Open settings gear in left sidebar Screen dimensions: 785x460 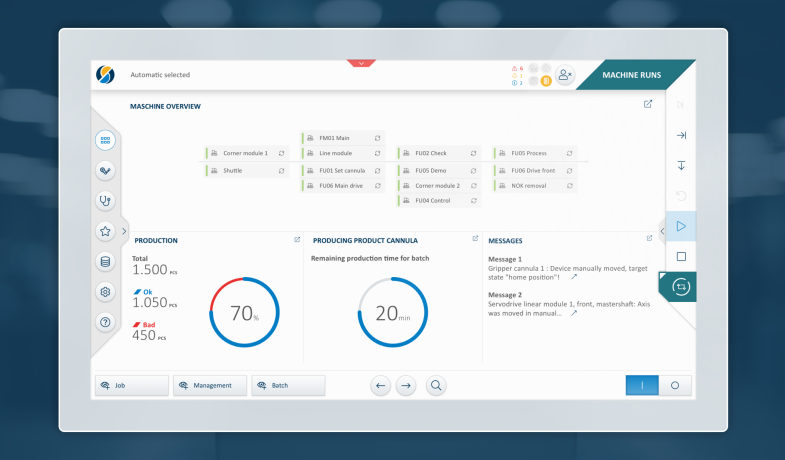[105, 292]
